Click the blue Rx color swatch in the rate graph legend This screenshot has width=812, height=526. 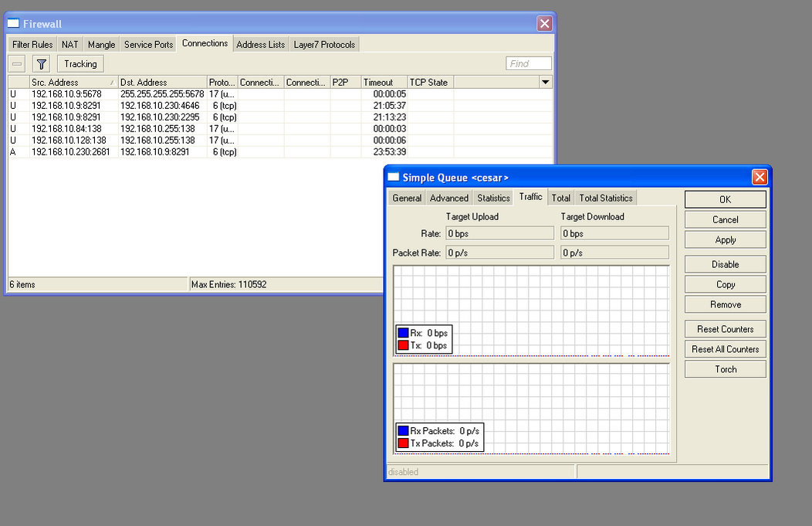tap(403, 333)
